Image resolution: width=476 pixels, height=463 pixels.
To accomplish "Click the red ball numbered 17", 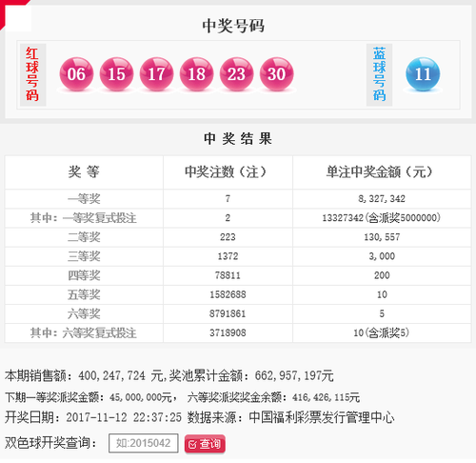I will (x=156, y=74).
